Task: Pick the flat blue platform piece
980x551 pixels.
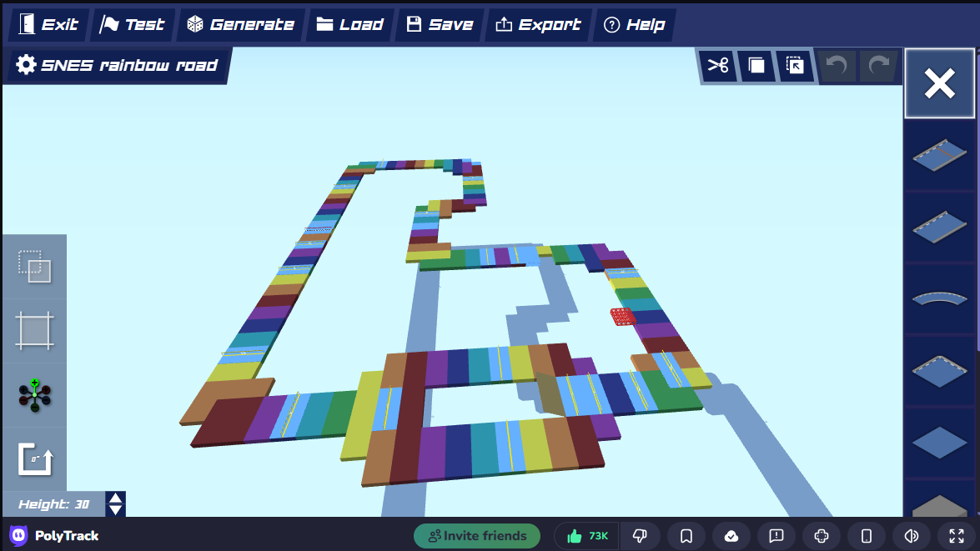Action: click(x=939, y=443)
